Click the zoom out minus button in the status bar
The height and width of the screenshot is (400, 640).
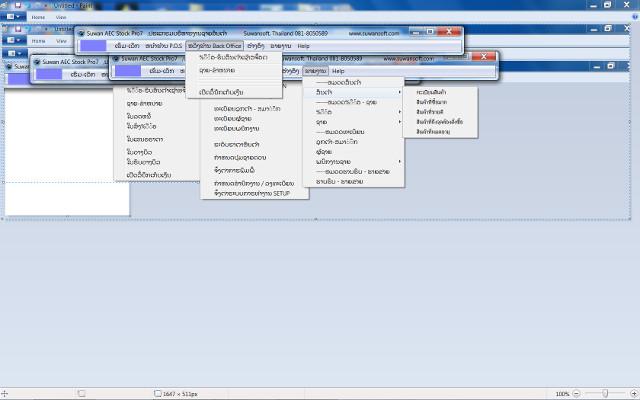576,393
